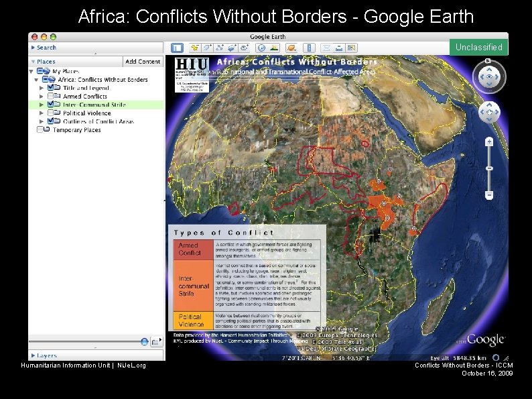Select the Add Polygon toolbar icon
532x399 pixels.
click(x=207, y=48)
